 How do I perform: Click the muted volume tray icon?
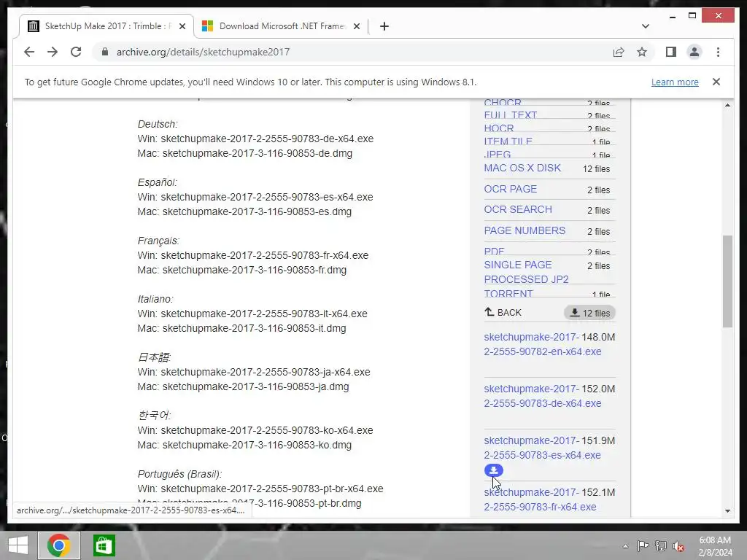pos(678,545)
